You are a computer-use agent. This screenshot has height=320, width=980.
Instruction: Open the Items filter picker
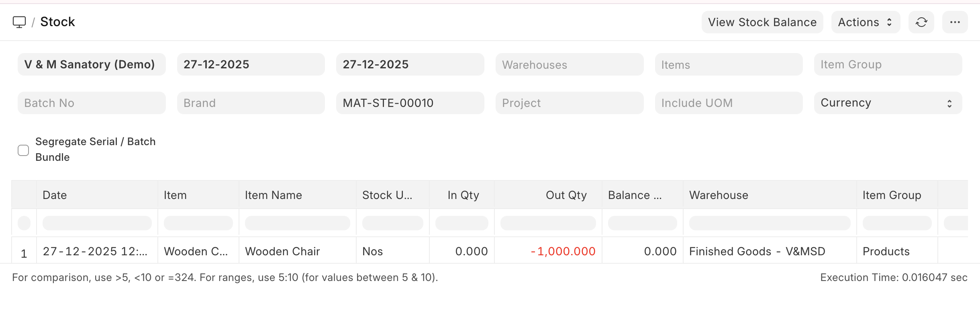coord(729,64)
